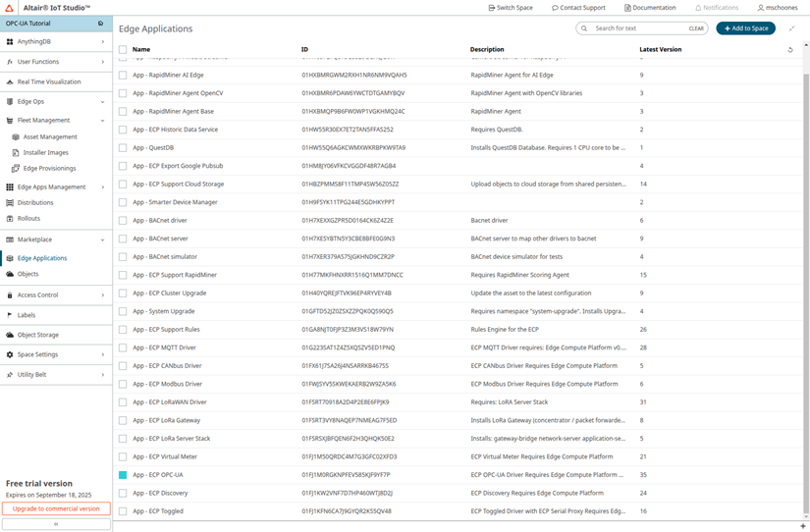Click the plus icon at bottom right corner
Viewport: 810px width, 532px height.
(803, 526)
